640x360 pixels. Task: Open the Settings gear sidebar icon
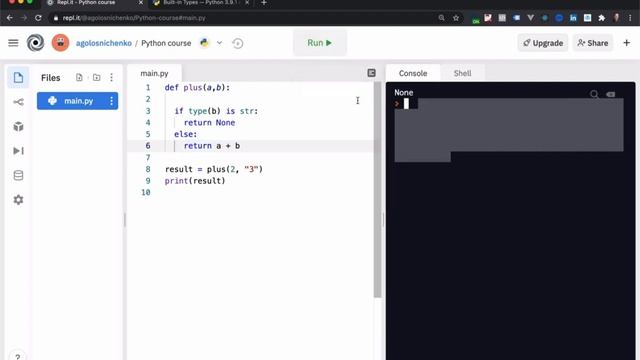pos(18,200)
